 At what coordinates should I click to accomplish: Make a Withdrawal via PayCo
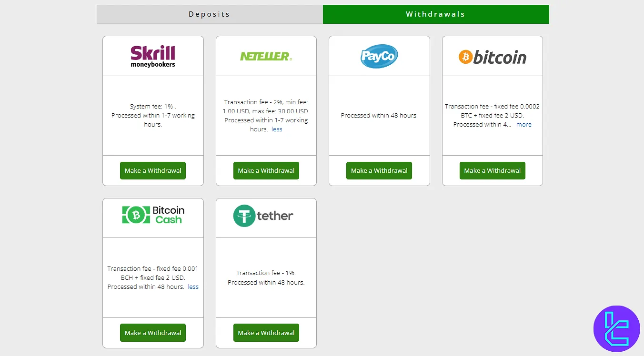click(x=379, y=170)
